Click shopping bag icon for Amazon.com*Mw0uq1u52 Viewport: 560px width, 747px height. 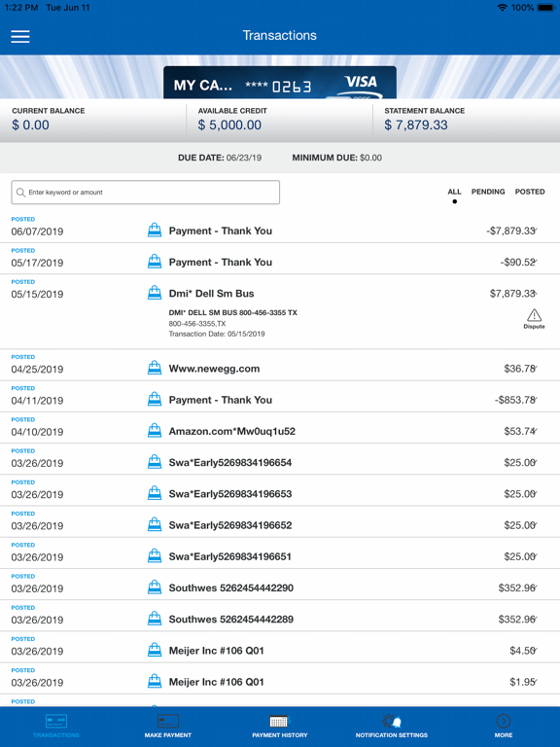point(155,431)
